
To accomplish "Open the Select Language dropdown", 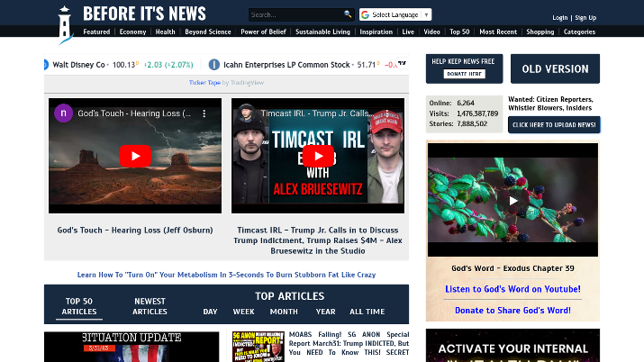I will tap(395, 14).
